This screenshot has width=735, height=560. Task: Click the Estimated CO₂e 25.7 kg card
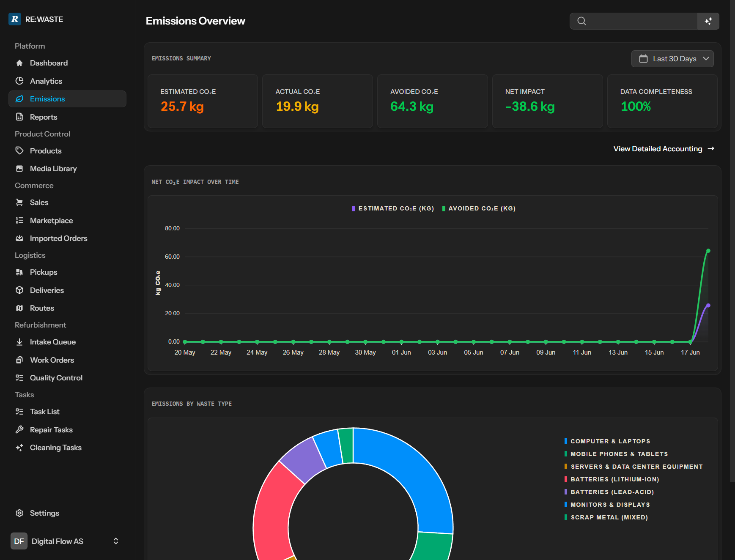(x=203, y=101)
